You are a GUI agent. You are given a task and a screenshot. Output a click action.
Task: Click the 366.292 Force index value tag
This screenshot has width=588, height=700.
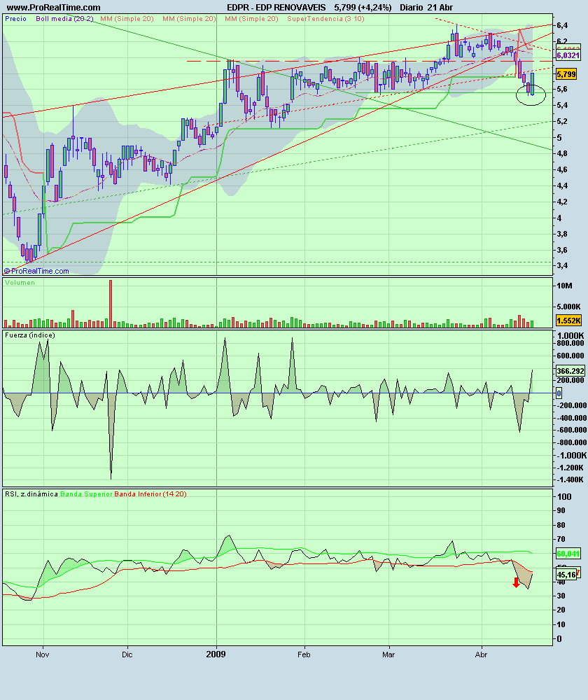click(x=570, y=371)
